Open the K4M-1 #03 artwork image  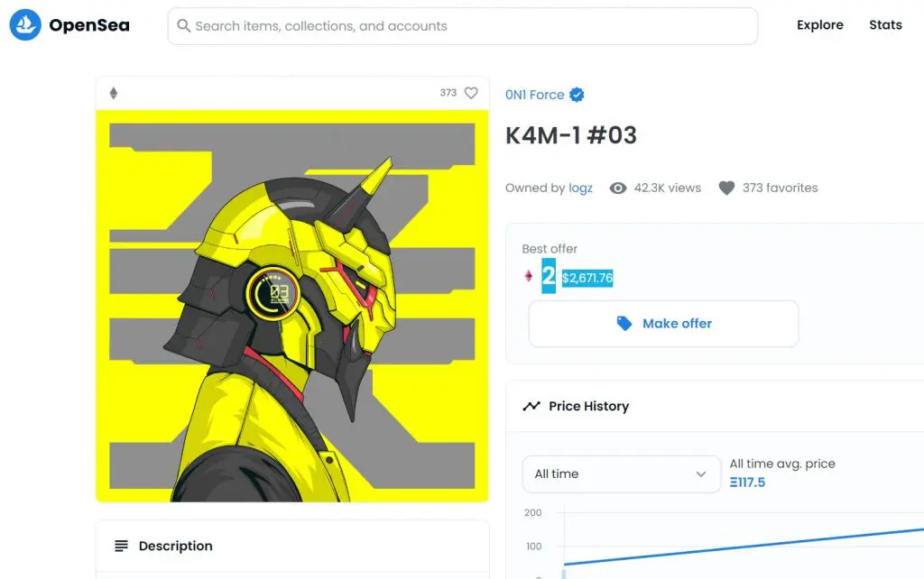[x=292, y=305]
